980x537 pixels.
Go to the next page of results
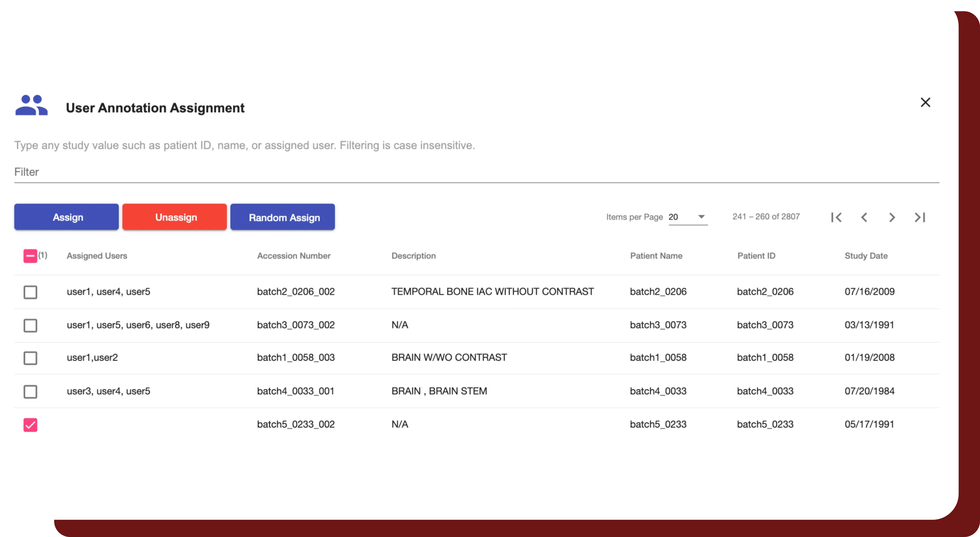(892, 217)
